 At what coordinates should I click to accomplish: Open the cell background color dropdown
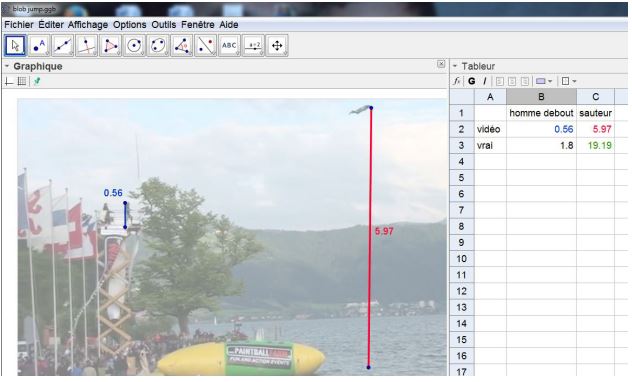[550, 81]
